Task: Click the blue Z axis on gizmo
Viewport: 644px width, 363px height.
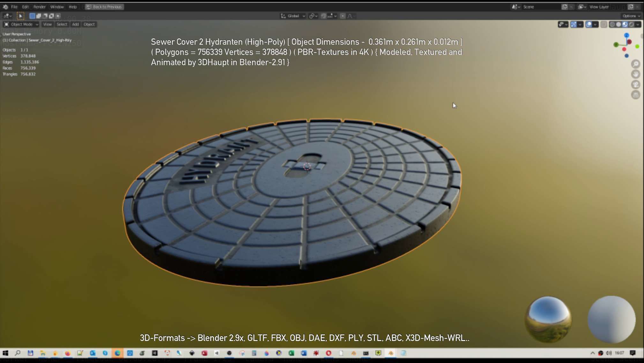Action: [x=627, y=35]
